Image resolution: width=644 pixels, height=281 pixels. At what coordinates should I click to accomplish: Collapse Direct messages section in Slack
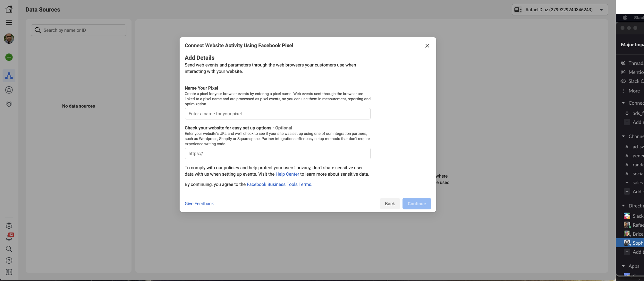(623, 206)
